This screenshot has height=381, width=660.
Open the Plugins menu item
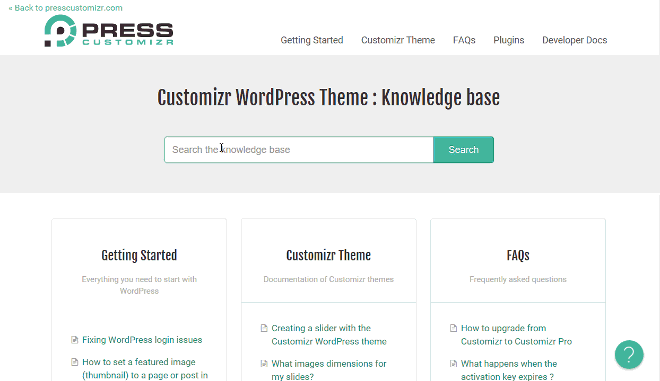[x=509, y=40]
